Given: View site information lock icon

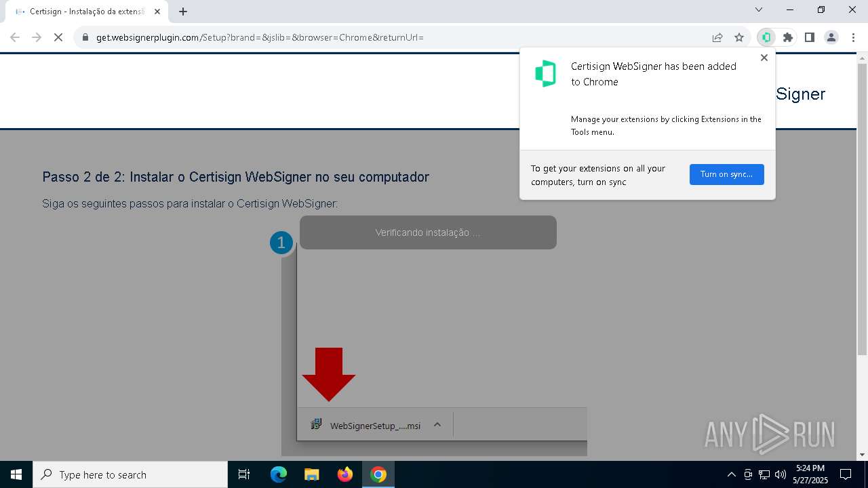Looking at the screenshot, I should click(x=85, y=37).
